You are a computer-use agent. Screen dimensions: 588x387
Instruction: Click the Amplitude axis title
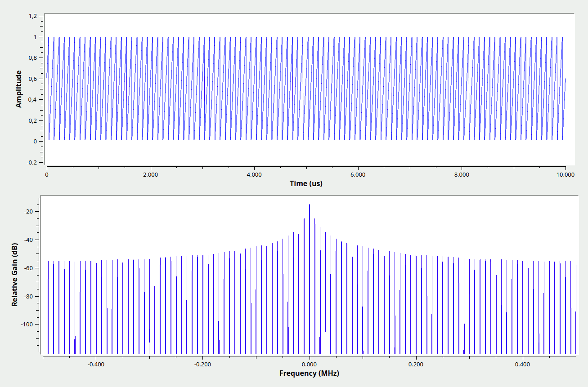[18, 89]
